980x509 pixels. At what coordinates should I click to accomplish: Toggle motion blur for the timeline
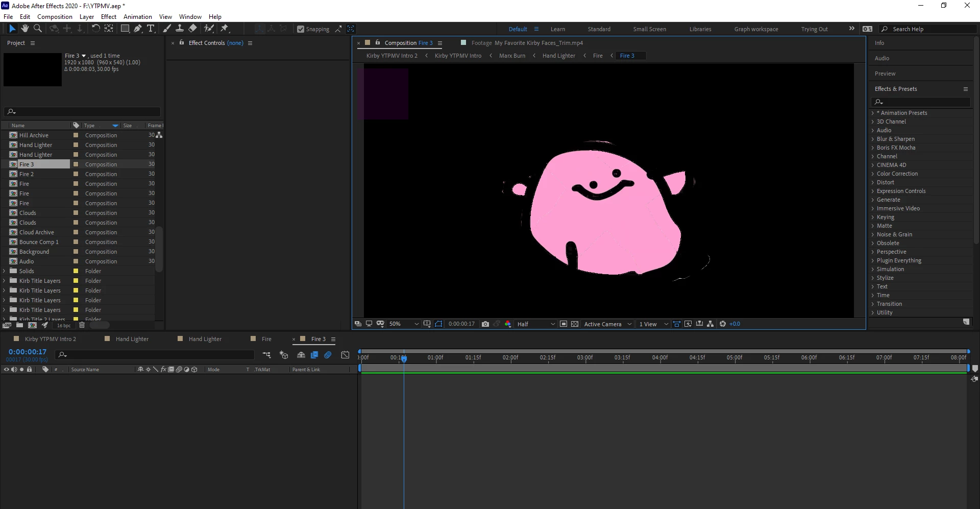click(328, 355)
